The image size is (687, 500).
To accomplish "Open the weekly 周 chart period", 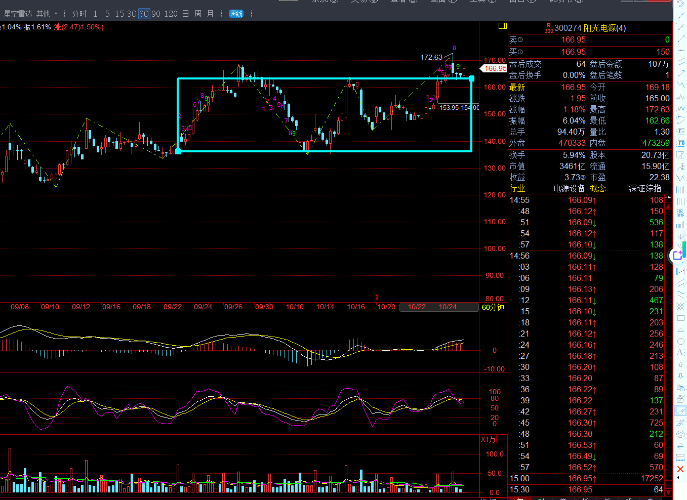I will point(197,15).
